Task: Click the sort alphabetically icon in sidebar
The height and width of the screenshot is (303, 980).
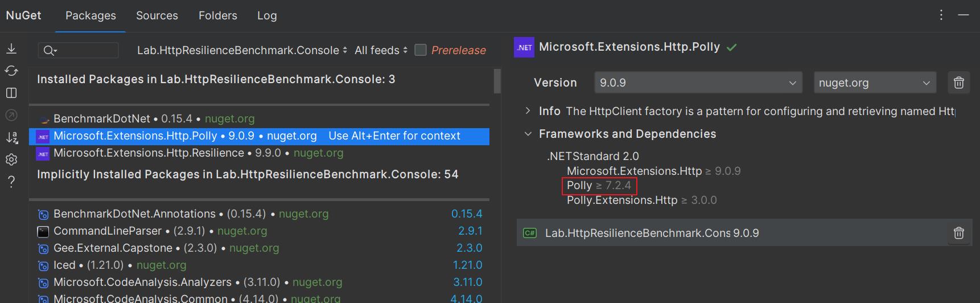Action: tap(11, 137)
